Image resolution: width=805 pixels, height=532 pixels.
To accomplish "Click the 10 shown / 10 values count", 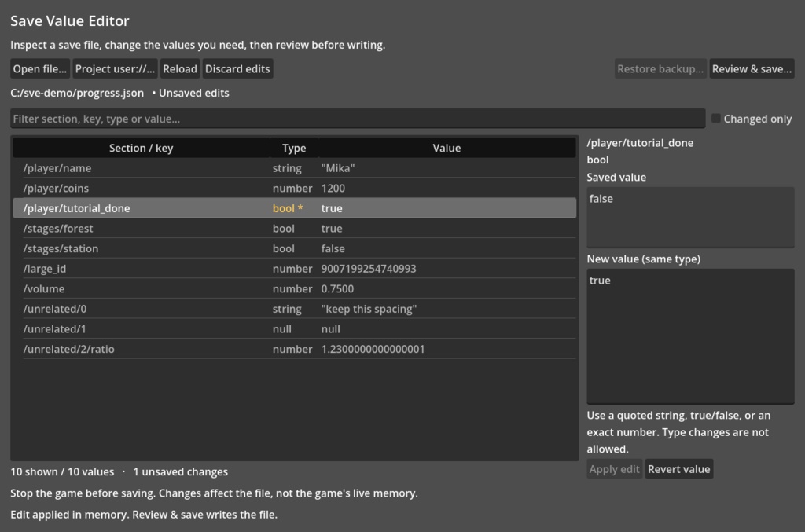I will [62, 471].
